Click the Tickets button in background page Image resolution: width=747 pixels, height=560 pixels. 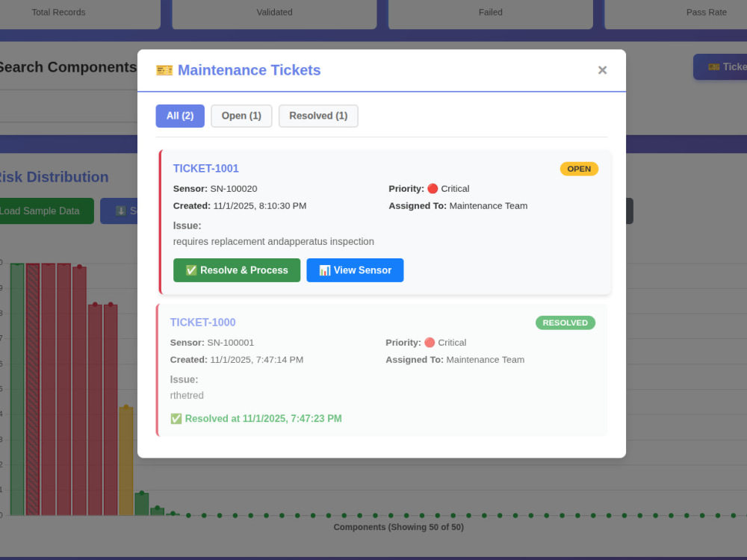[x=720, y=66]
